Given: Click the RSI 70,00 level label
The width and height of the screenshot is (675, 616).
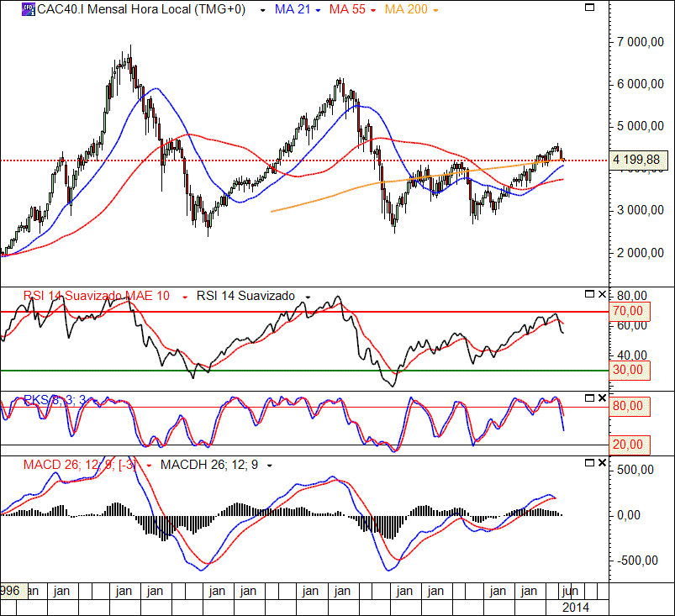Looking at the screenshot, I should pos(630,311).
